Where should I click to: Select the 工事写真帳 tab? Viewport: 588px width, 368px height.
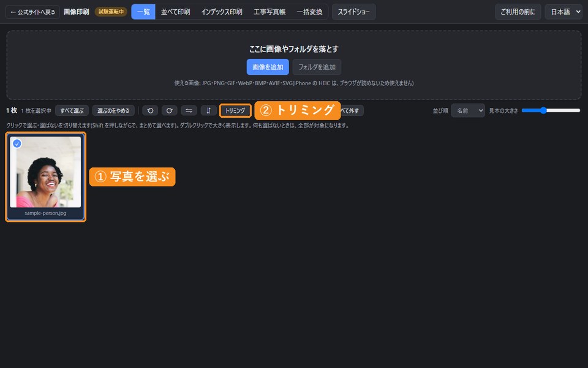(269, 12)
